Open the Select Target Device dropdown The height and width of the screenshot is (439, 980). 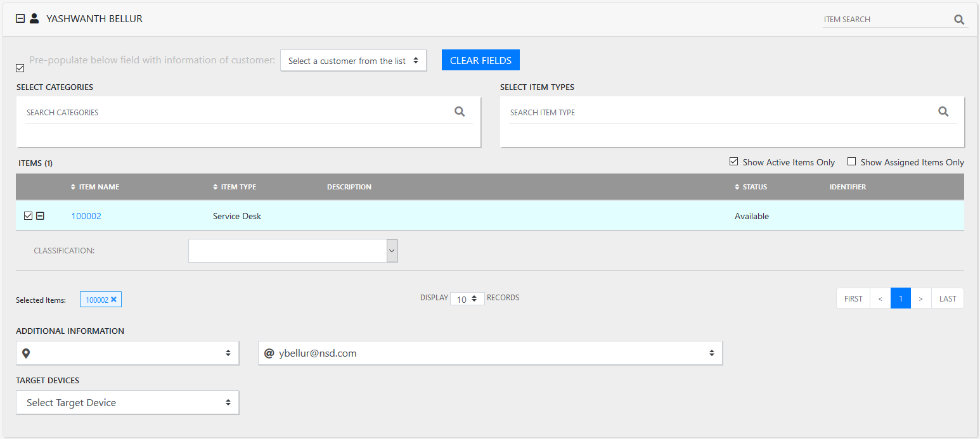[x=127, y=402]
